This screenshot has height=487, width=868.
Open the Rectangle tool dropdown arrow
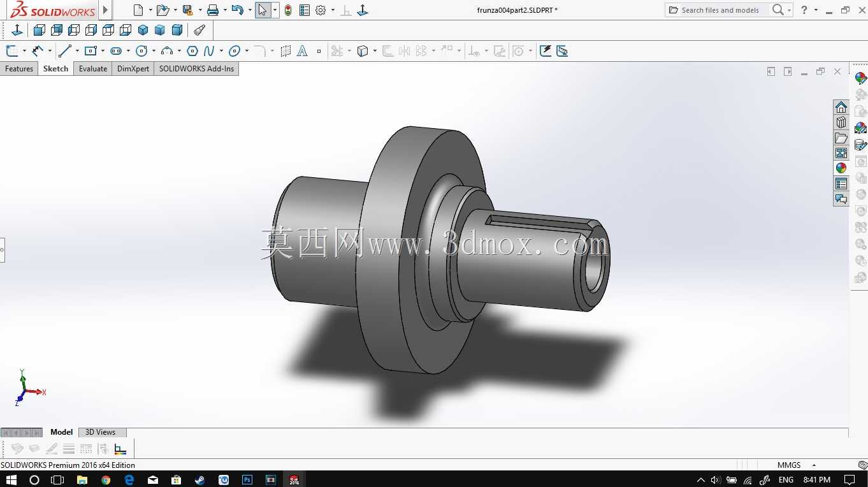coord(103,51)
